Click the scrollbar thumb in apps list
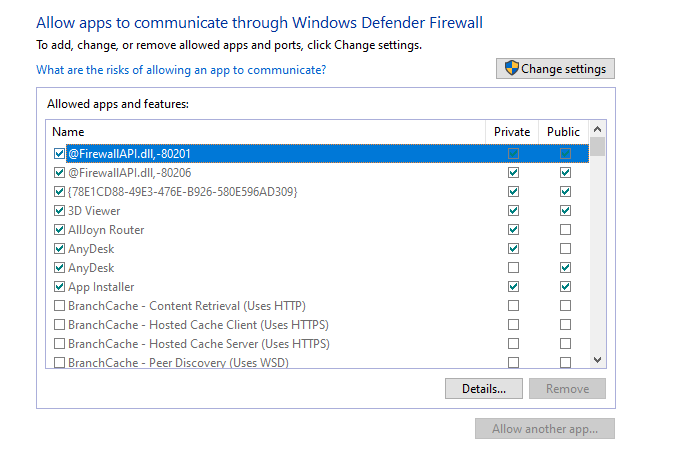The height and width of the screenshot is (453, 695). point(597,147)
